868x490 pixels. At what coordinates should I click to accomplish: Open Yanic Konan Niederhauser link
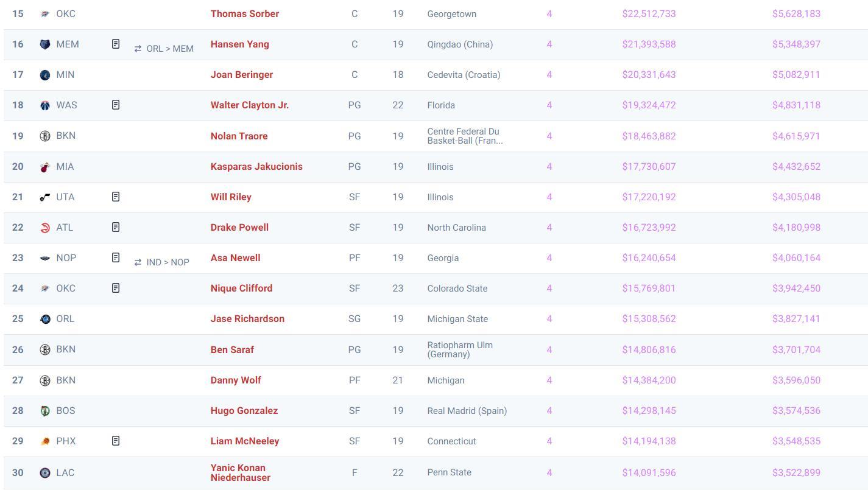point(240,472)
